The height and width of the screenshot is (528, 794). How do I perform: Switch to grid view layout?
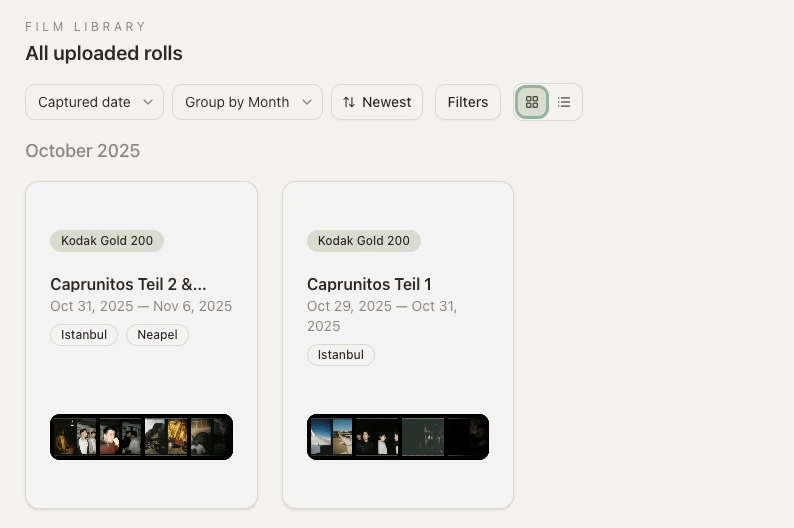(532, 102)
